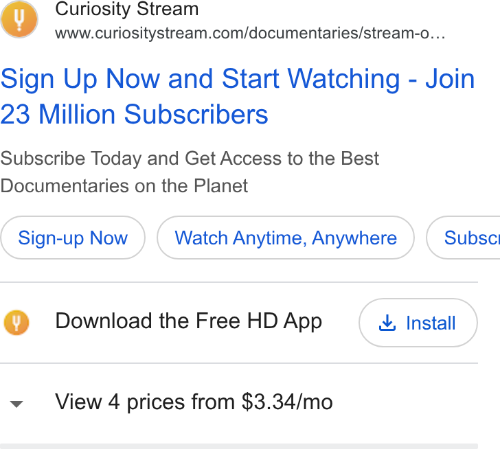Click the Install button
The image size is (500, 449).
click(x=418, y=323)
